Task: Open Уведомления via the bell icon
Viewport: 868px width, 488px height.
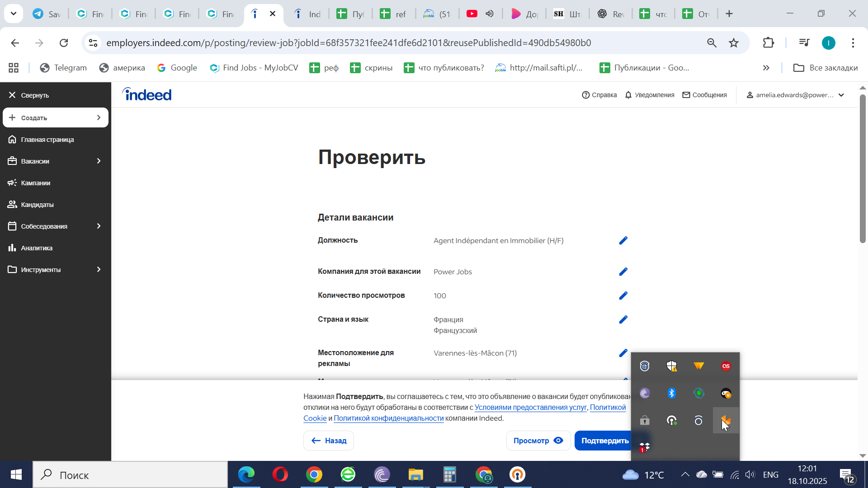Action: coord(628,95)
